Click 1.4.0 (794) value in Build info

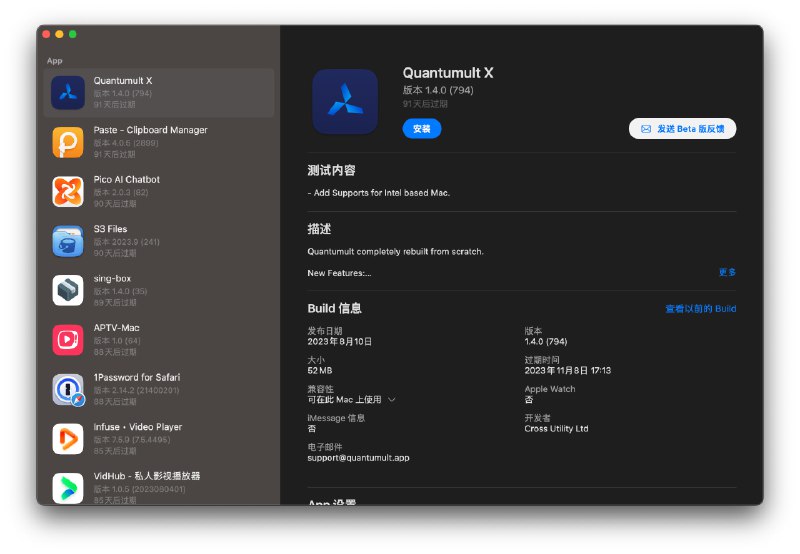point(545,342)
